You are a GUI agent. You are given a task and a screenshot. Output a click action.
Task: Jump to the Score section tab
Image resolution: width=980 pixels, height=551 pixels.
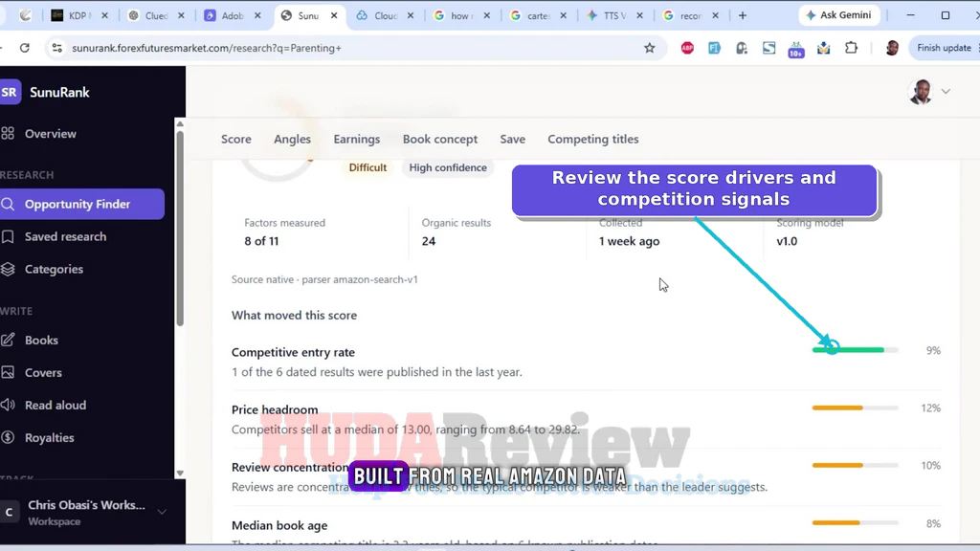(236, 140)
